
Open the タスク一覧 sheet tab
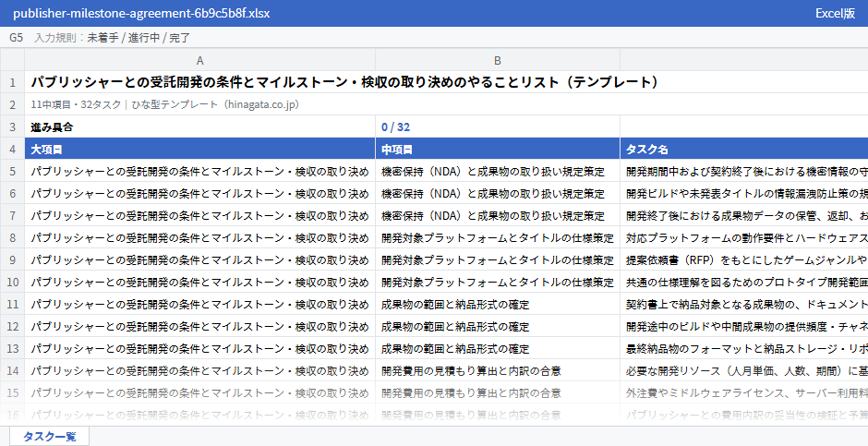click(x=49, y=436)
